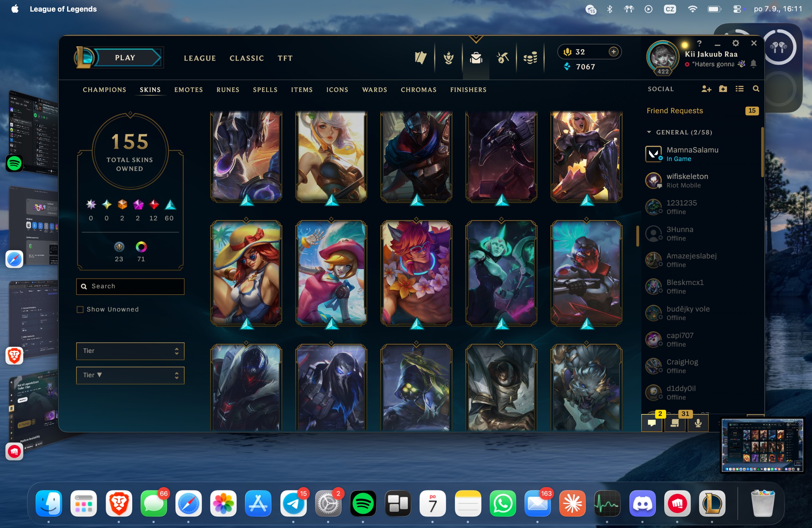Open the friends list view options icon
The width and height of the screenshot is (812, 528).
pos(739,89)
